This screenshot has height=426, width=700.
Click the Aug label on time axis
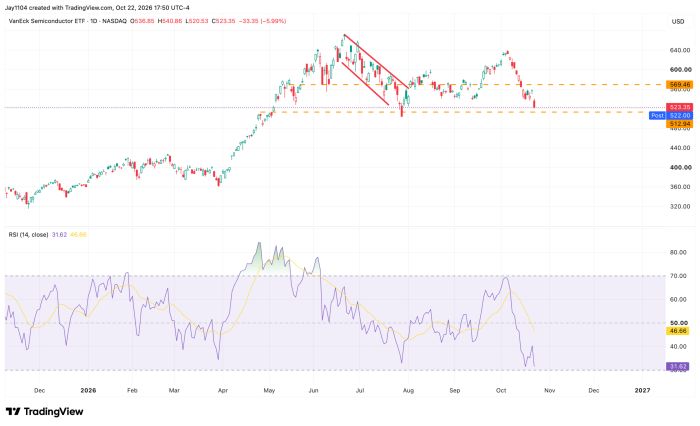coord(408,390)
